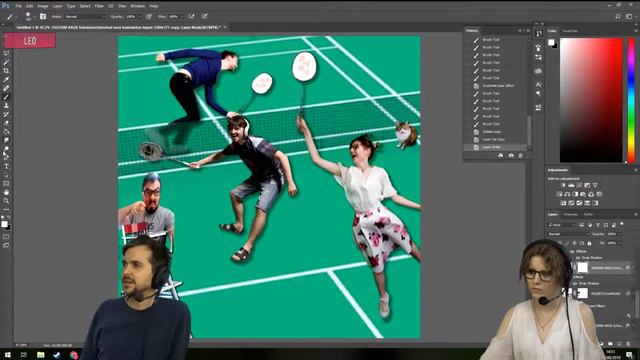Open the History panel menu
The width and height of the screenshot is (640, 360).
coord(528,31)
